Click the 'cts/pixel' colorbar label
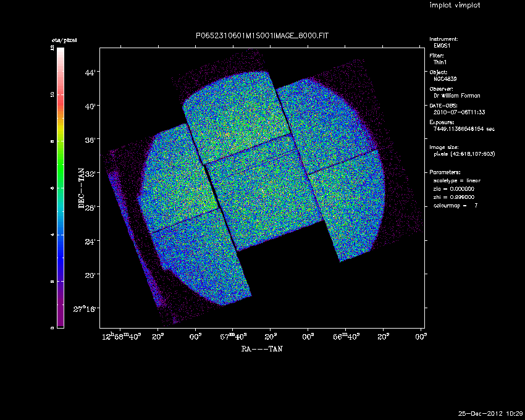525x420 pixels. click(64, 40)
